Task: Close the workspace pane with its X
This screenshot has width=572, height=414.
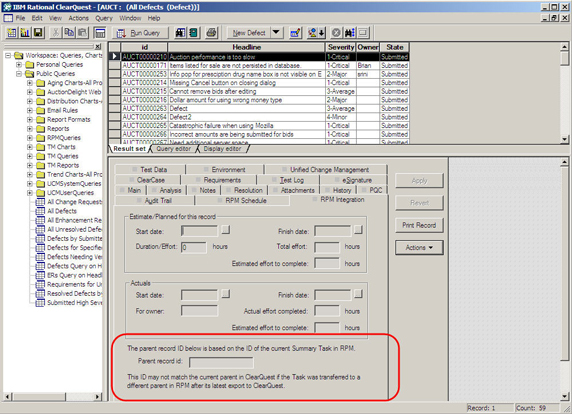Action: point(98,46)
